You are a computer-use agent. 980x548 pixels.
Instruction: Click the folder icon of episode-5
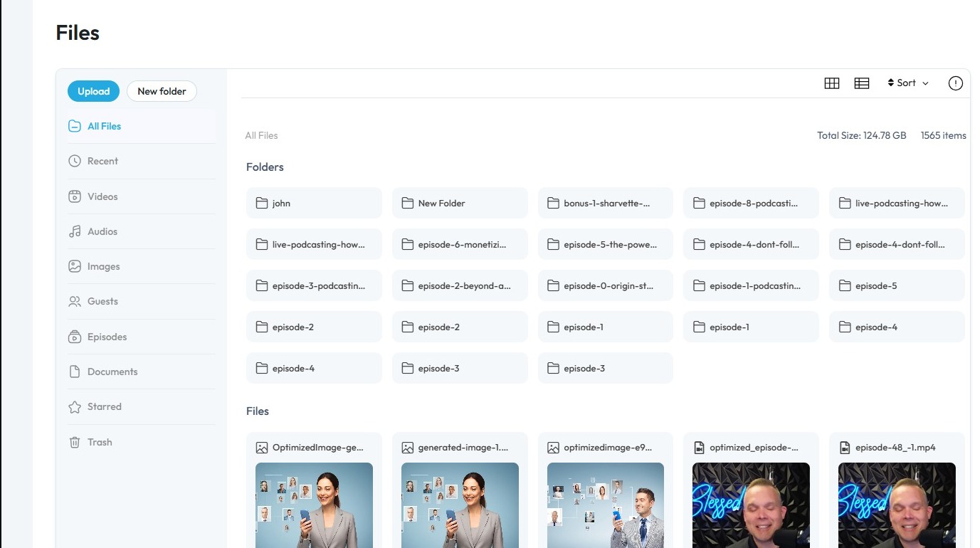tap(845, 285)
